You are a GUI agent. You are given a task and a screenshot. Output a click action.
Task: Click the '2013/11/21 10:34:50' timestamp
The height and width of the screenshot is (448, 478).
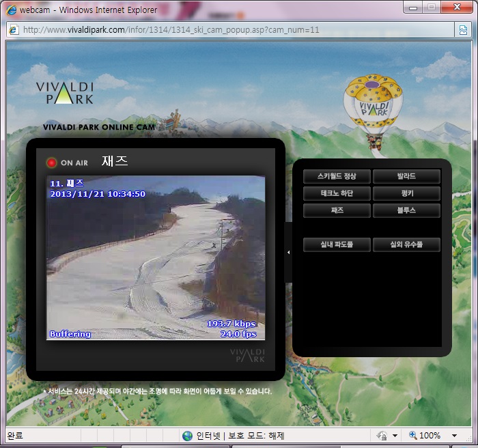tap(98, 194)
